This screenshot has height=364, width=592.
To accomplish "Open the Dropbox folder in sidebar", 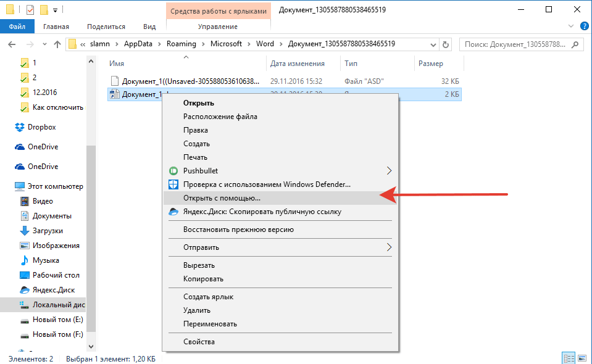I will coord(41,127).
